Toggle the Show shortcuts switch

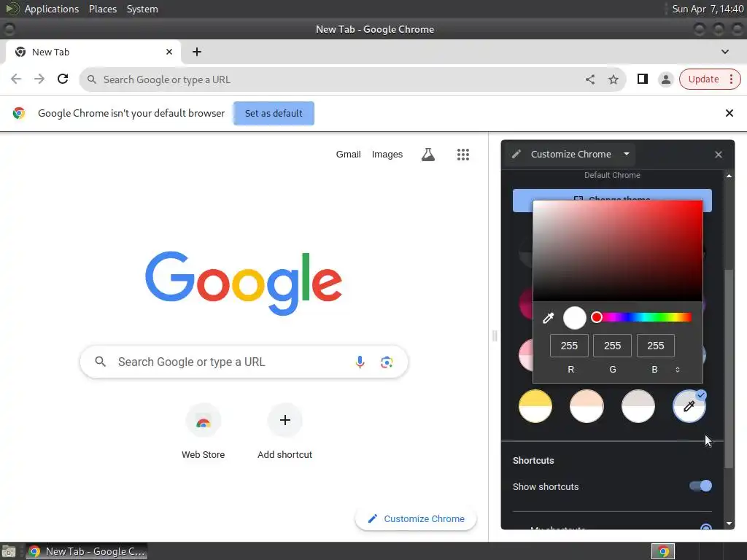(x=700, y=486)
